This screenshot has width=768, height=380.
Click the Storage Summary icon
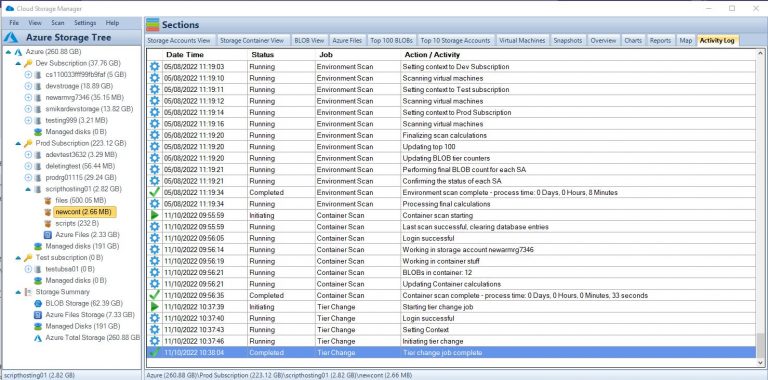[x=28, y=292]
